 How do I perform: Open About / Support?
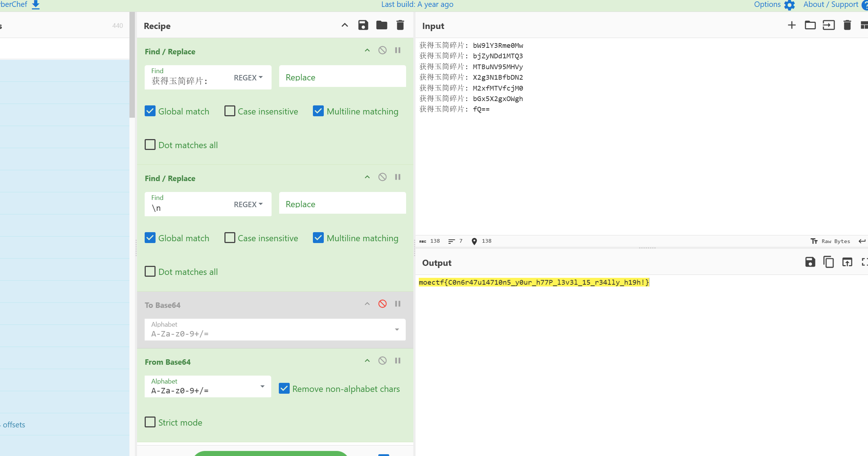(x=831, y=5)
